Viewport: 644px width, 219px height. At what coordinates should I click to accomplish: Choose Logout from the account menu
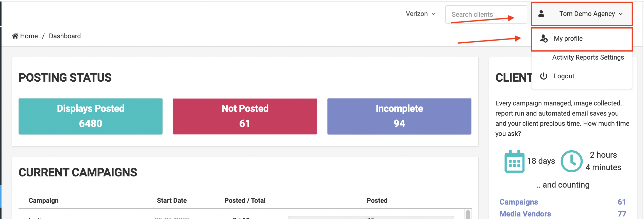point(564,76)
